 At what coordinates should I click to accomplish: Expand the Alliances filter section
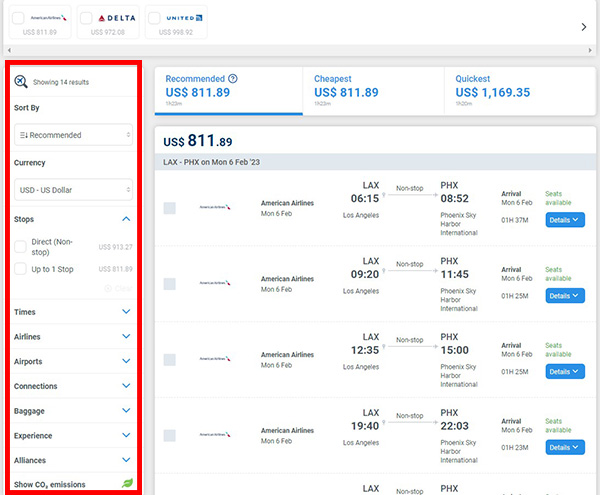(126, 460)
